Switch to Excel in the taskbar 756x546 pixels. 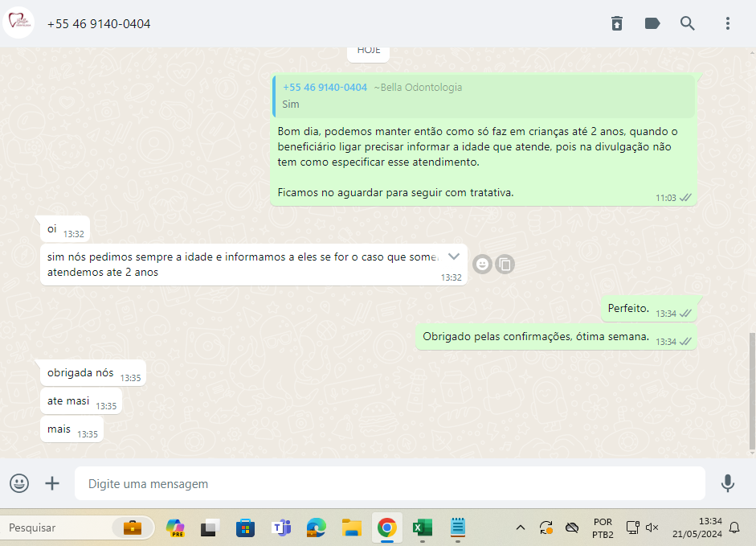point(423,528)
